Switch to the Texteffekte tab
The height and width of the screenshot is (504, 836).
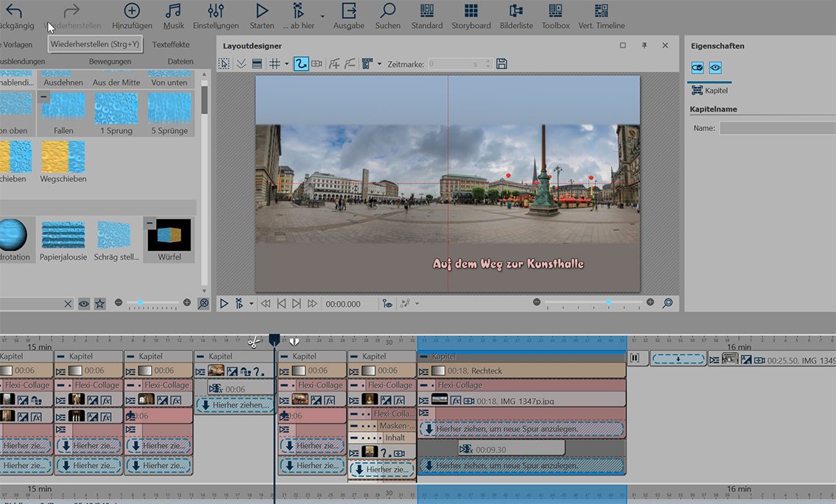(171, 45)
